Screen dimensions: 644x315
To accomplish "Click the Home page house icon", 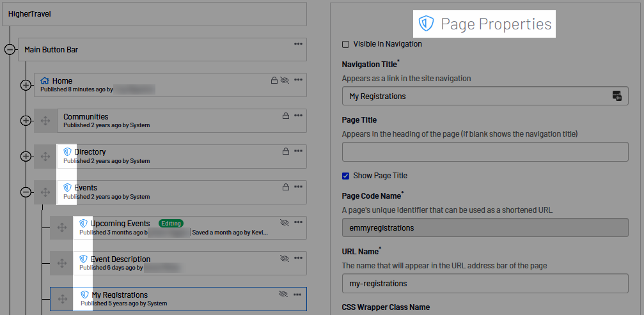I will pyautogui.click(x=45, y=81).
